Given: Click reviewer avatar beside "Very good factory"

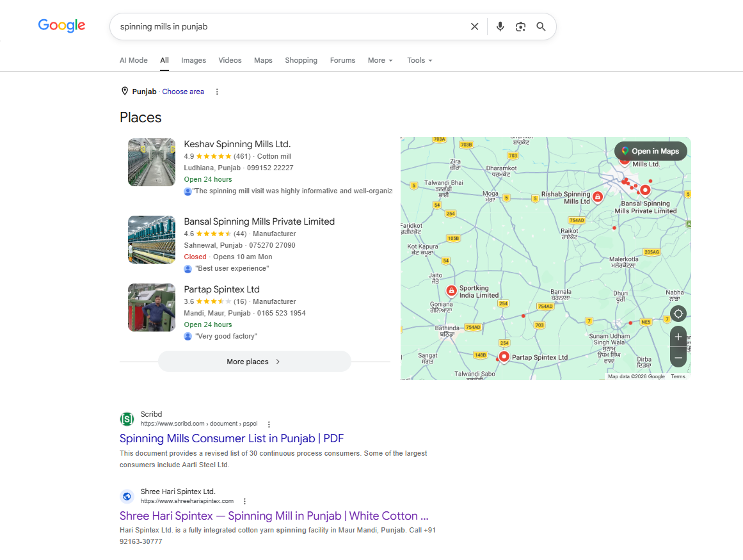Looking at the screenshot, I should [188, 337].
